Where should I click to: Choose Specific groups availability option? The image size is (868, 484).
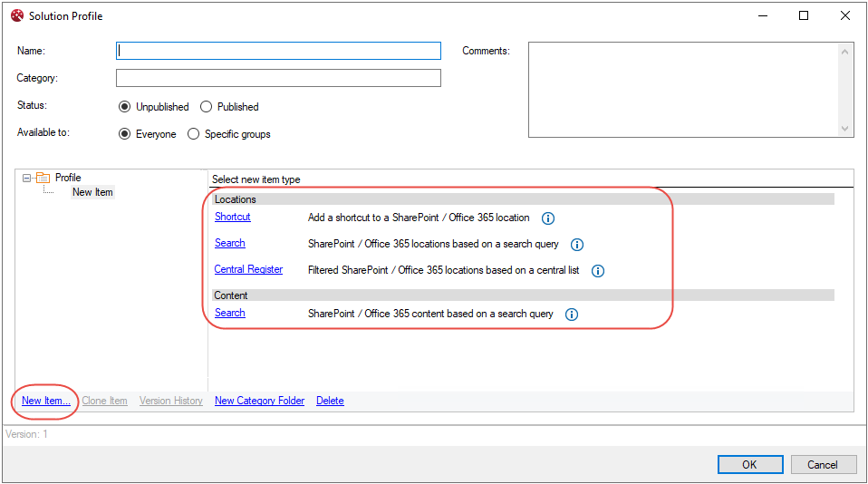[194, 134]
